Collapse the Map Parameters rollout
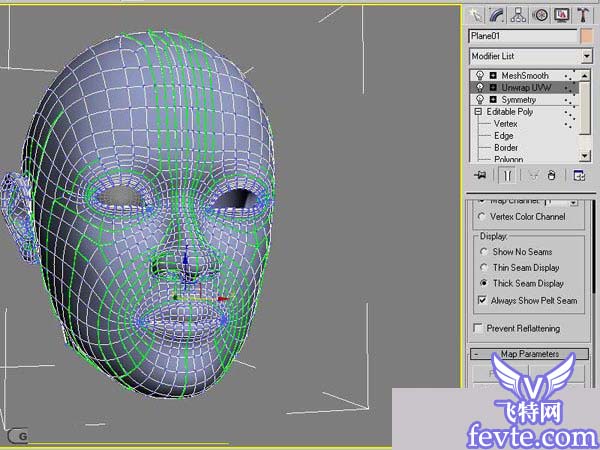The width and height of the screenshot is (600, 450). pos(529,354)
